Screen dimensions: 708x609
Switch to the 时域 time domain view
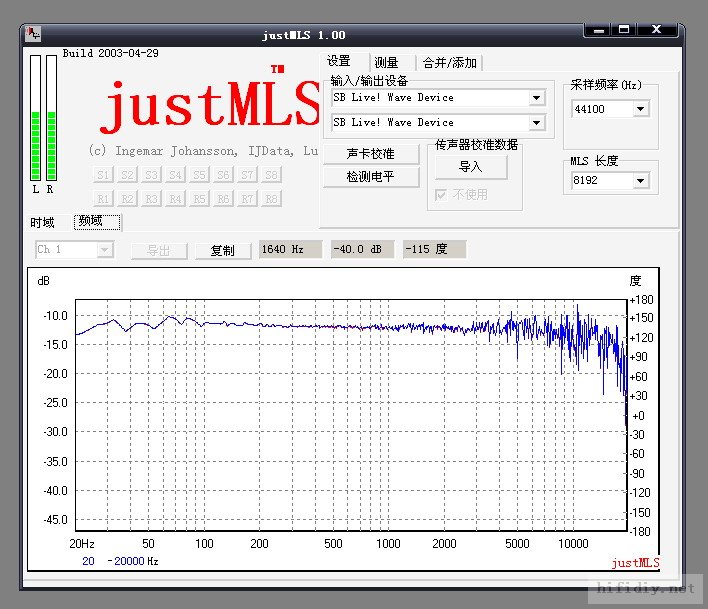coord(42,222)
